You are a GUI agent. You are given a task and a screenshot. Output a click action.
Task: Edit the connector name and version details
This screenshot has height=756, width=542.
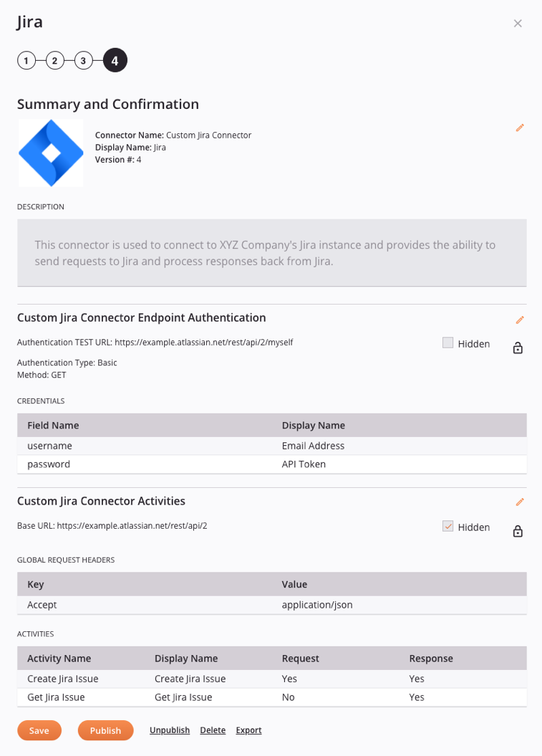coord(520,128)
